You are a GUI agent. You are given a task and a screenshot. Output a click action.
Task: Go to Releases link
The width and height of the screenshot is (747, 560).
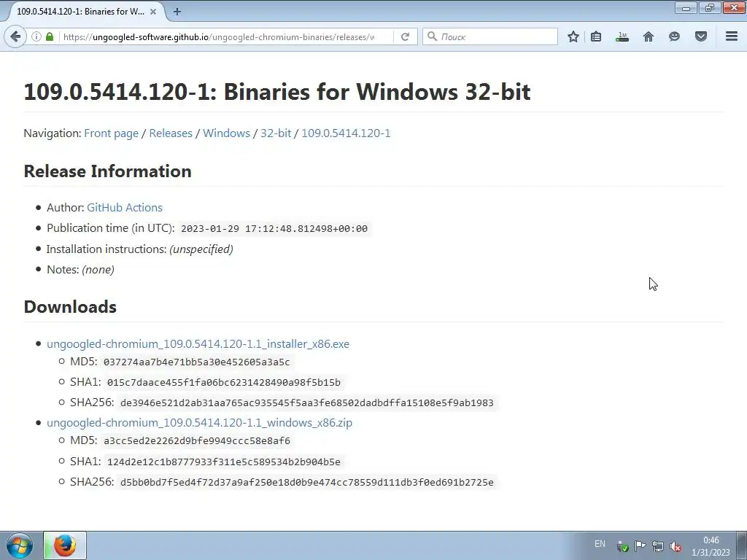[x=171, y=133]
